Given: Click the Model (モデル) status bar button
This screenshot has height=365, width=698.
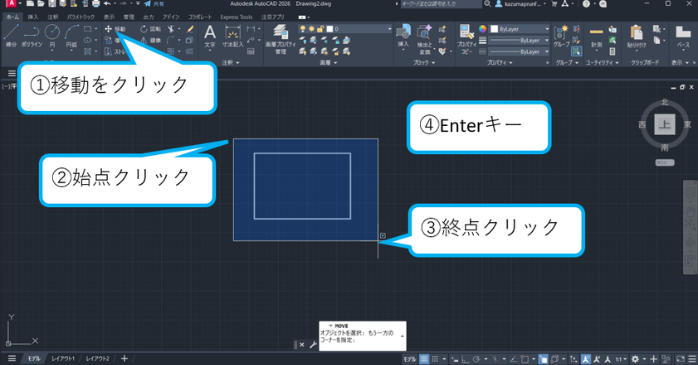Looking at the screenshot, I should tap(410, 359).
